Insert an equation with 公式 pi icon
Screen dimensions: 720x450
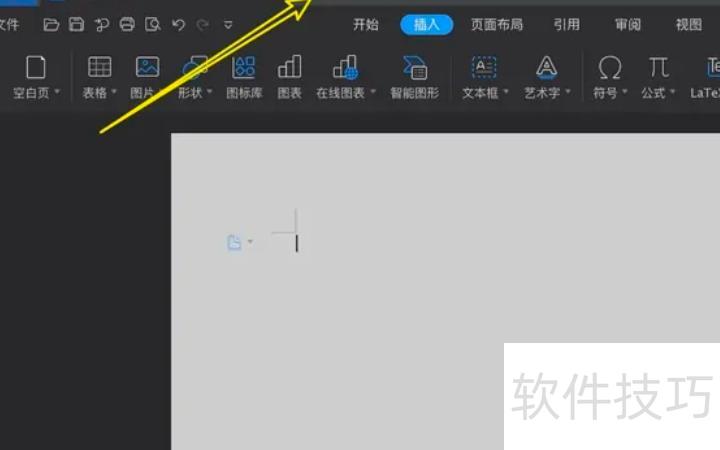click(x=658, y=67)
